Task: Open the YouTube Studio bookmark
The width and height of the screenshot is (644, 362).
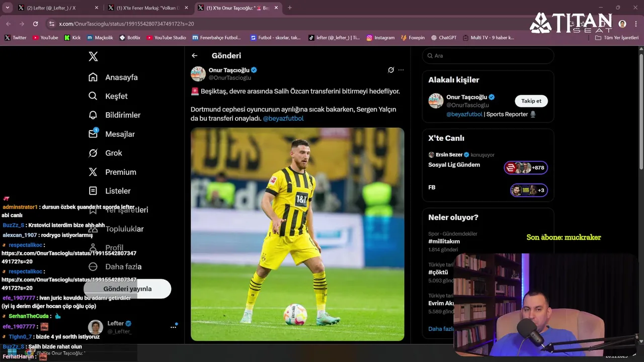Action: click(166, 38)
